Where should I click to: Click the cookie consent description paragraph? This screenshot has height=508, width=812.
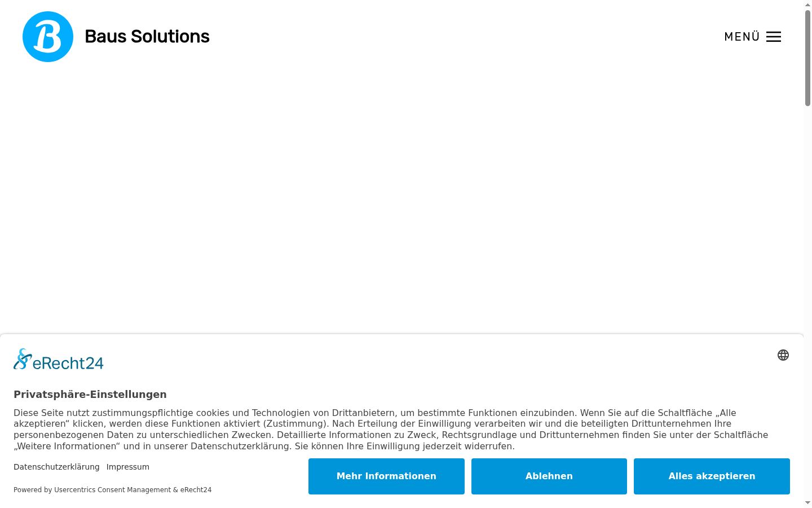click(x=391, y=430)
